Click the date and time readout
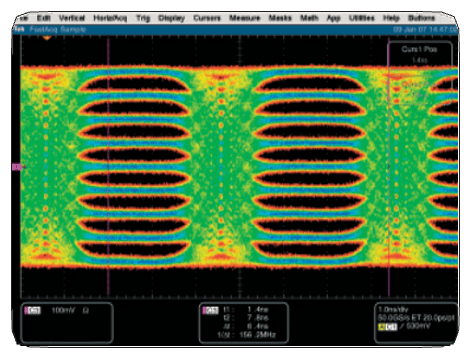The image size is (474, 362). click(425, 30)
